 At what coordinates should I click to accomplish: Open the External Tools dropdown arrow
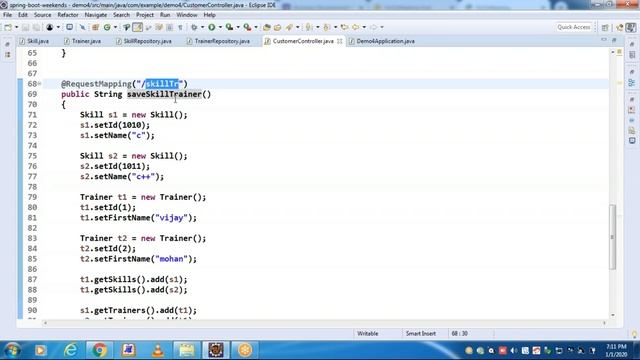(256, 27)
